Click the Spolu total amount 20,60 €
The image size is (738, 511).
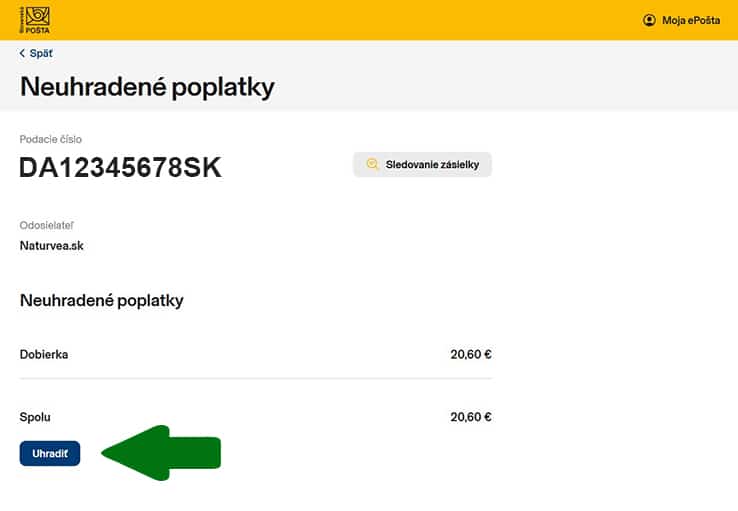(x=471, y=417)
